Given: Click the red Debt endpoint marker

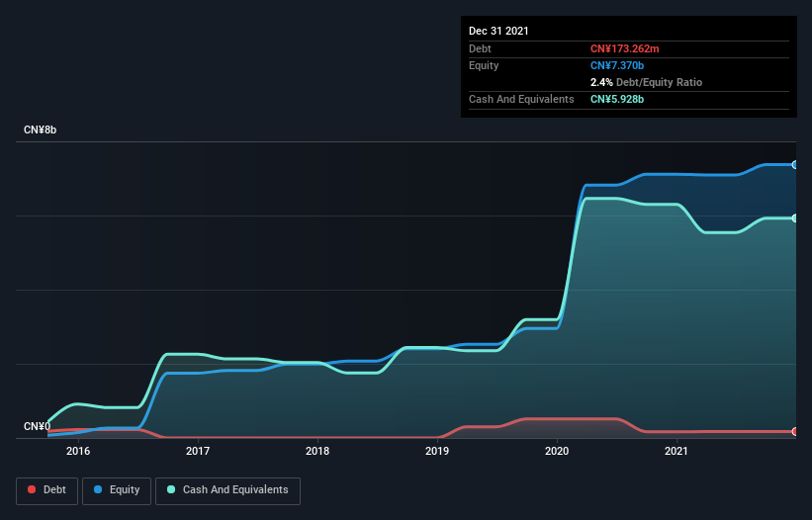Looking at the screenshot, I should click(x=795, y=431).
